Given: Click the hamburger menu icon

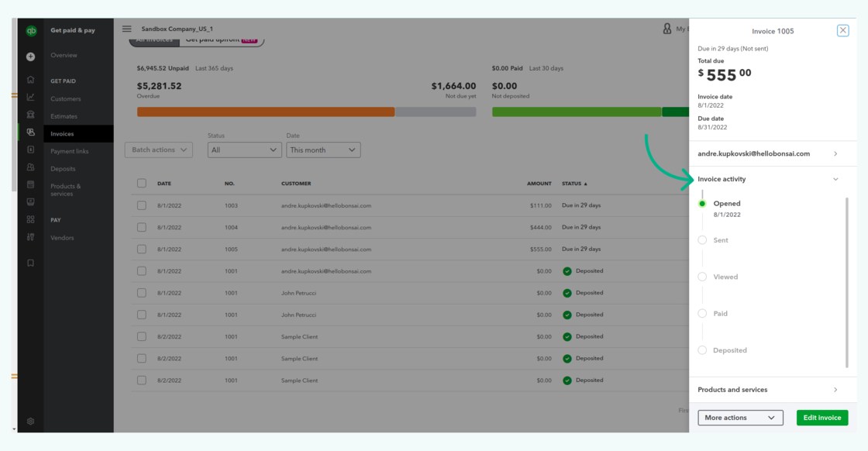Looking at the screenshot, I should click(126, 29).
